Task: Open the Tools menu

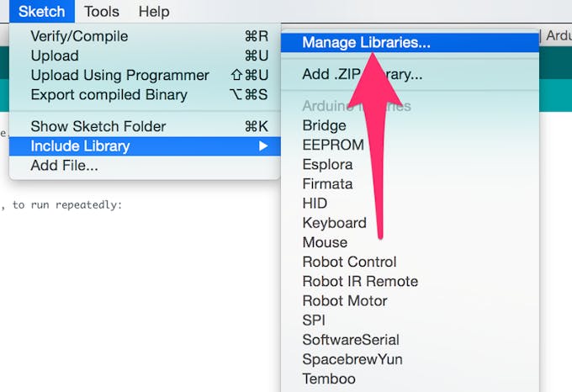Action: pos(102,12)
